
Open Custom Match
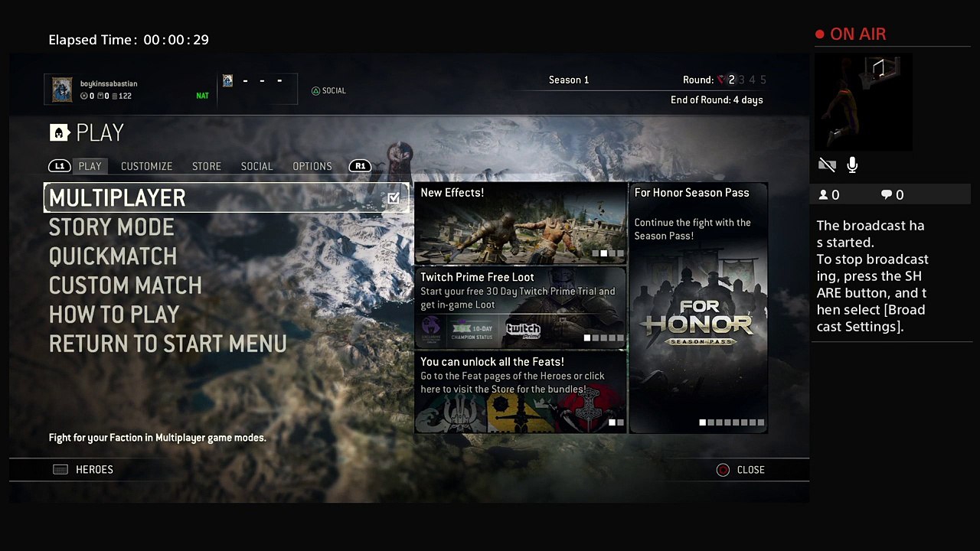[126, 285]
